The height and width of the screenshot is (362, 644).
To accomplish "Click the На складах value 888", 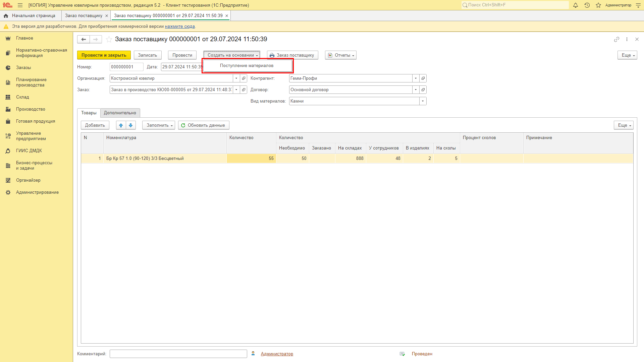I will click(x=351, y=159).
